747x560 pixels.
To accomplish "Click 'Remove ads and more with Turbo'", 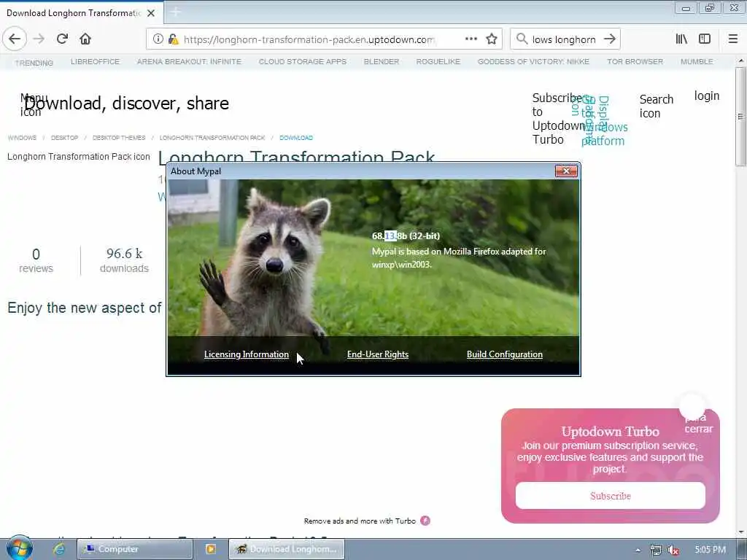I will coord(367,521).
